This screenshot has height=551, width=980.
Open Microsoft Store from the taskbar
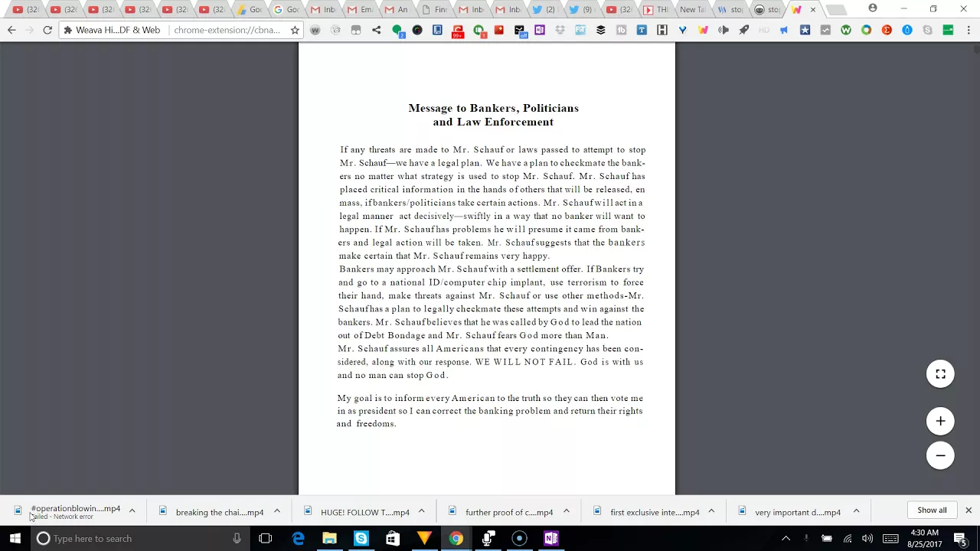(x=392, y=538)
